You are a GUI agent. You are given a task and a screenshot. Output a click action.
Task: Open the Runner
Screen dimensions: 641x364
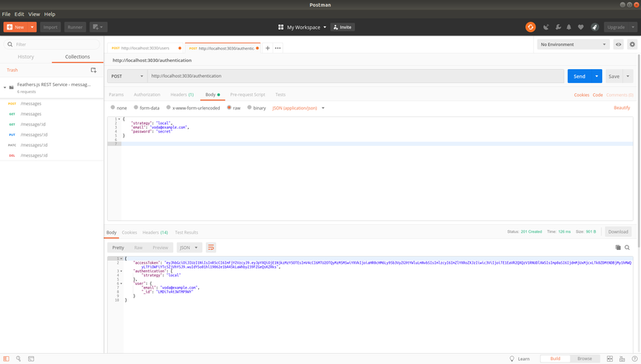pyautogui.click(x=75, y=27)
